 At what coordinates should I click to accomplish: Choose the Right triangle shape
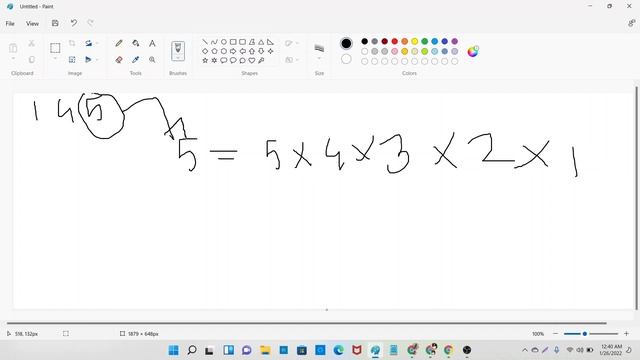(270, 42)
